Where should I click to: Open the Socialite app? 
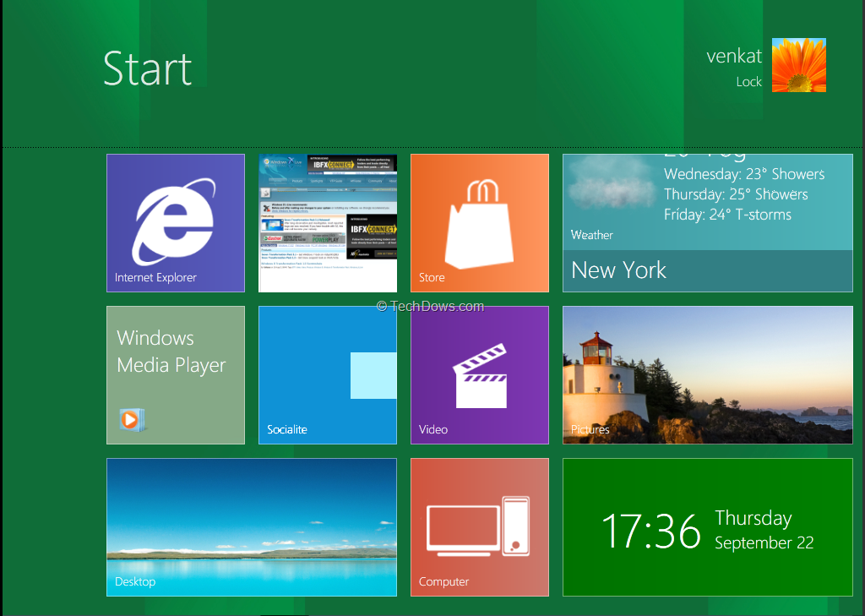click(x=327, y=375)
